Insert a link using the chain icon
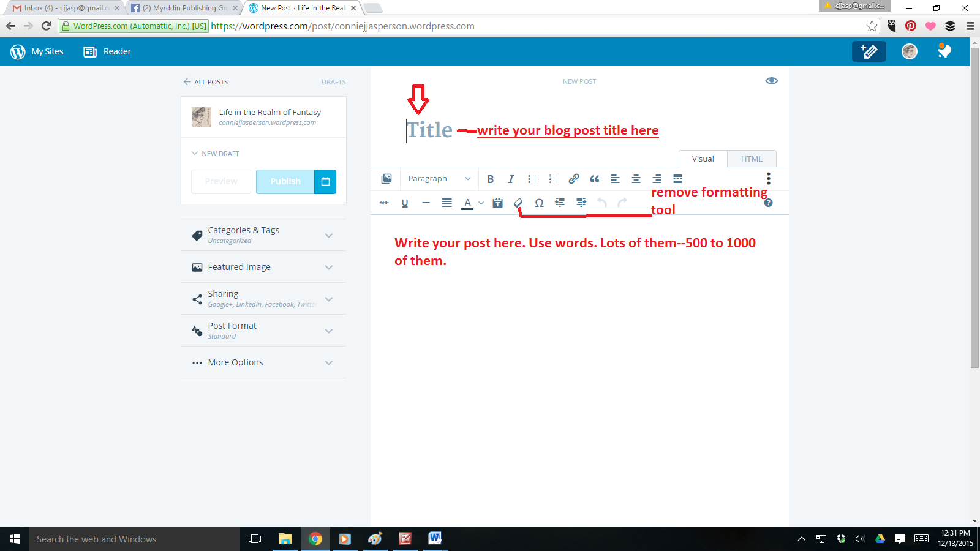The width and height of the screenshot is (980, 551). pos(573,179)
